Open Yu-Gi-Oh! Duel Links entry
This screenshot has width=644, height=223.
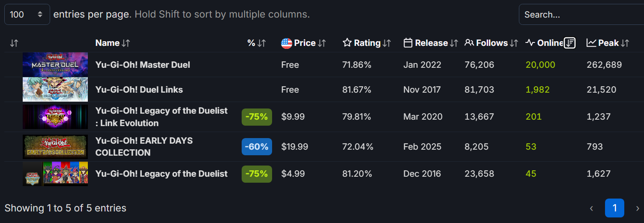(139, 90)
